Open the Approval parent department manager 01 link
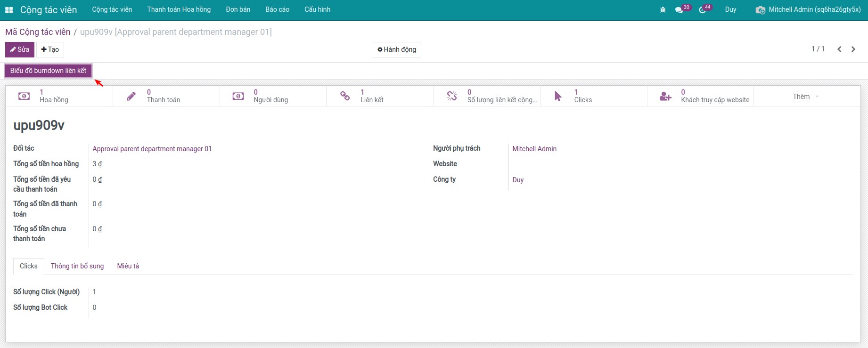Viewport: 868px width, 348px height. coord(152,149)
